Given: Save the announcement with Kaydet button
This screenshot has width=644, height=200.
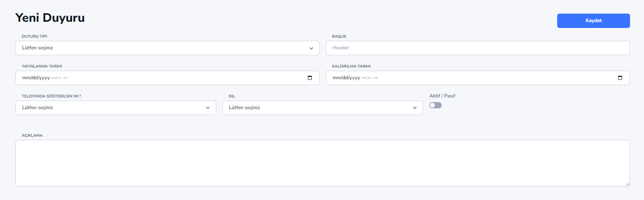Looking at the screenshot, I should (x=594, y=21).
